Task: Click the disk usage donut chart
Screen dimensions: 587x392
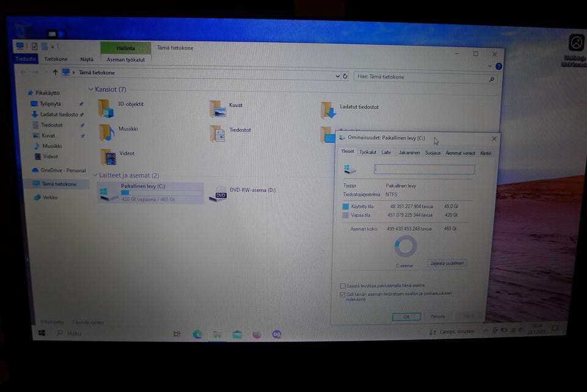Action: coord(405,246)
